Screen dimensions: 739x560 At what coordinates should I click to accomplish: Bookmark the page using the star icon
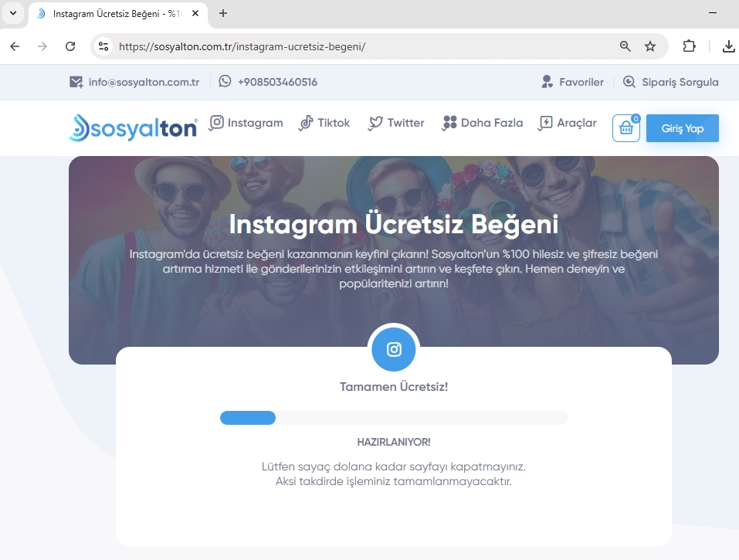[x=652, y=46]
